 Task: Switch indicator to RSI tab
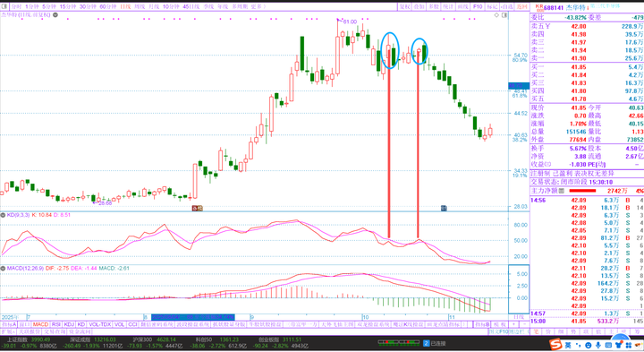click(x=55, y=324)
